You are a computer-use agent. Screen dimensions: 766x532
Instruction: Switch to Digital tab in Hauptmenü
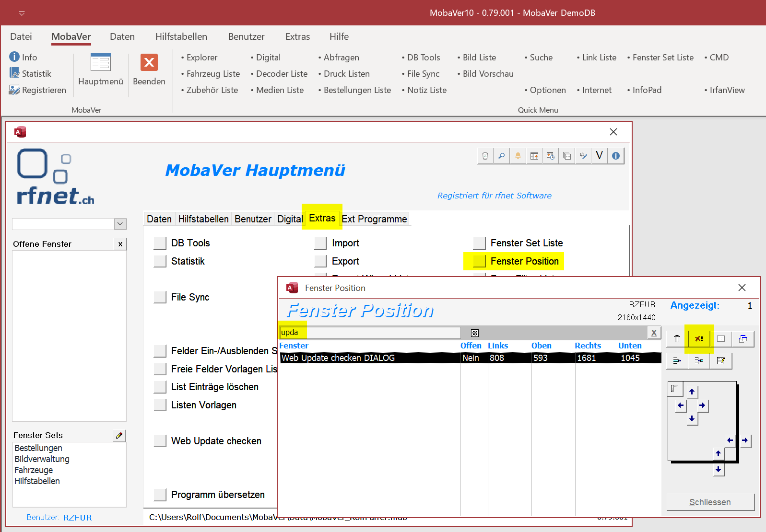[290, 219]
